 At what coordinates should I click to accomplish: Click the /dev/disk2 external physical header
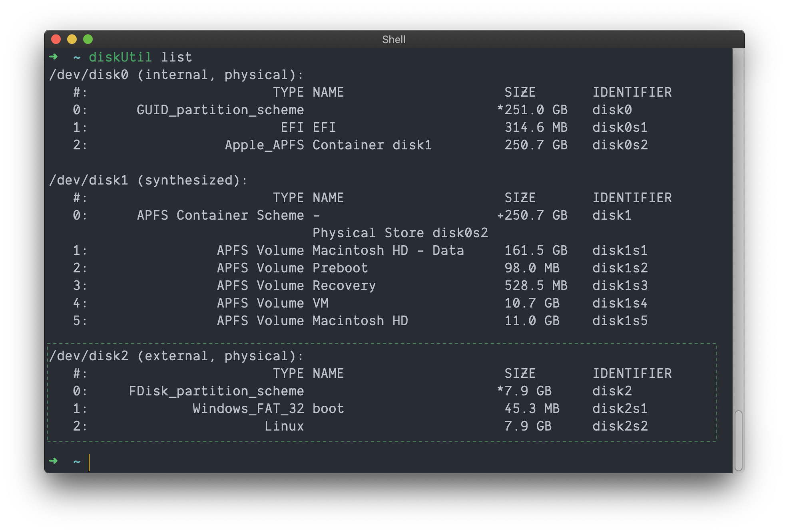176,356
